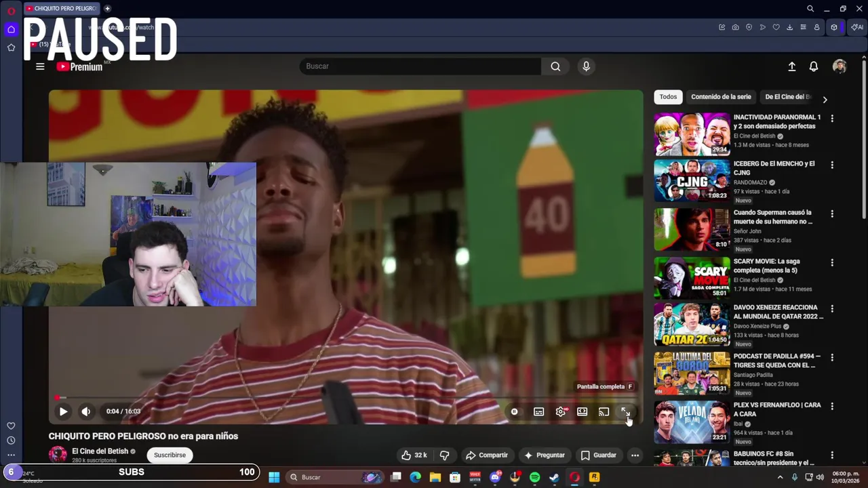Open Opera sidebar history clock
The width and height of the screenshot is (868, 488).
(11, 441)
